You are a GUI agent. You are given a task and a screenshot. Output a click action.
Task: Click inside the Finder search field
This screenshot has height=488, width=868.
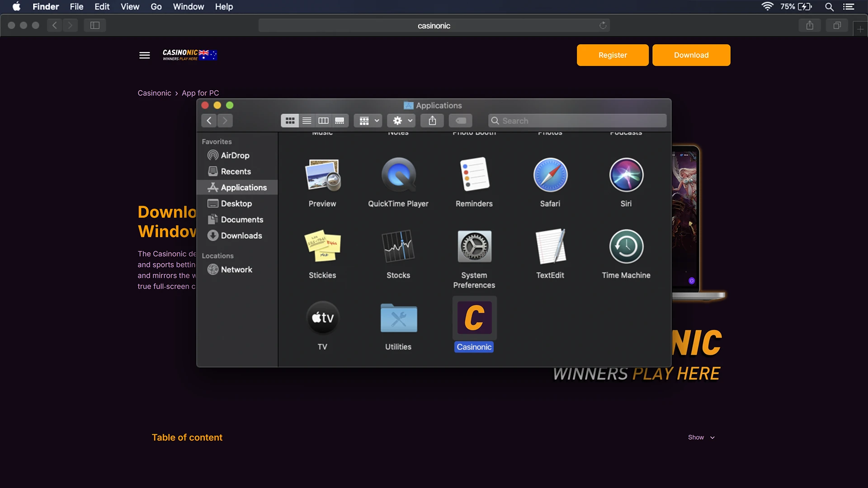pos(577,121)
